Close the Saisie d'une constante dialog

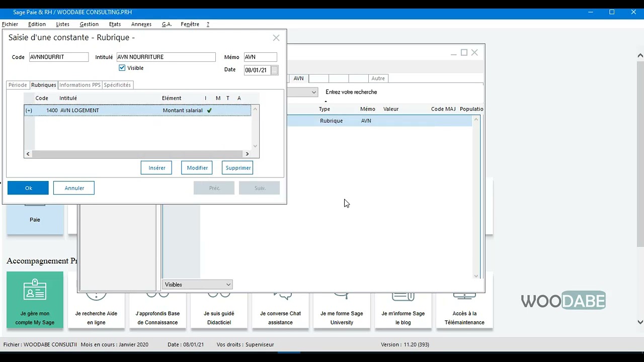[276, 38]
